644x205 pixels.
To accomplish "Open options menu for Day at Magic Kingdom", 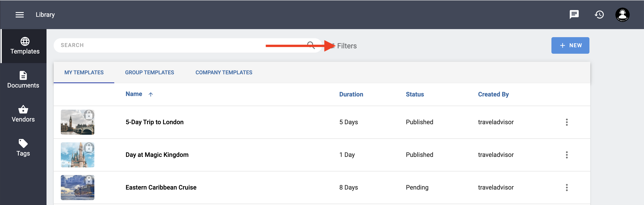I will tap(566, 155).
